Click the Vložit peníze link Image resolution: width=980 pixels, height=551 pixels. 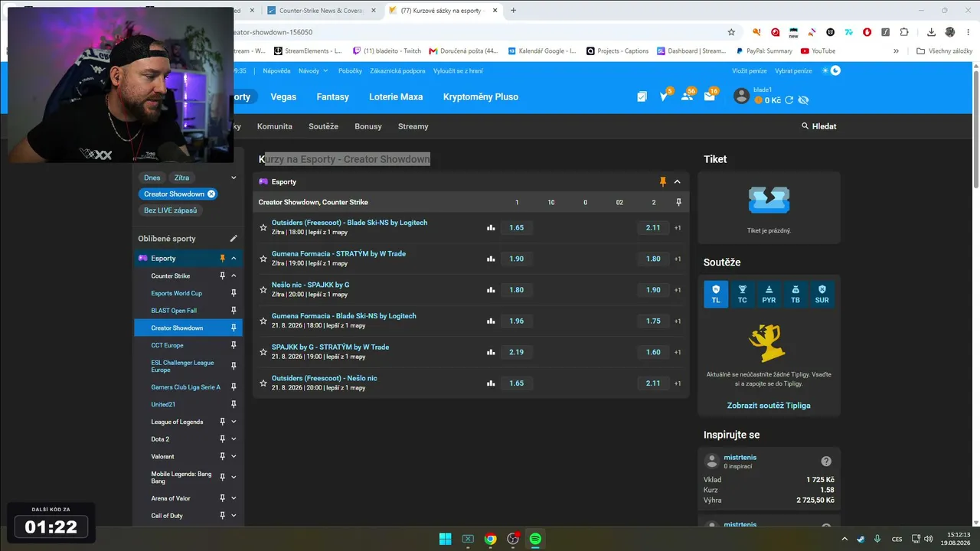[750, 70]
